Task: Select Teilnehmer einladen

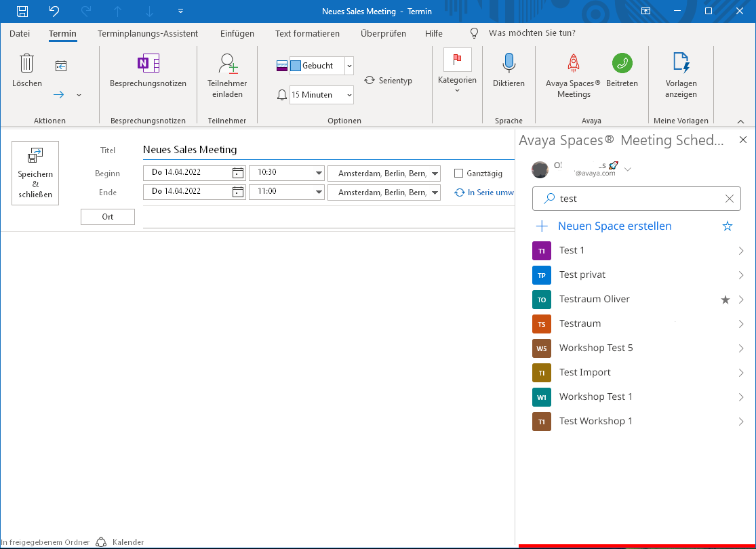Action: [x=227, y=76]
